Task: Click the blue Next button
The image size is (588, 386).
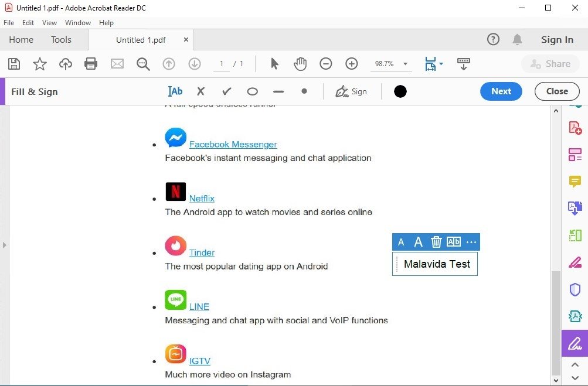Action: pos(501,91)
